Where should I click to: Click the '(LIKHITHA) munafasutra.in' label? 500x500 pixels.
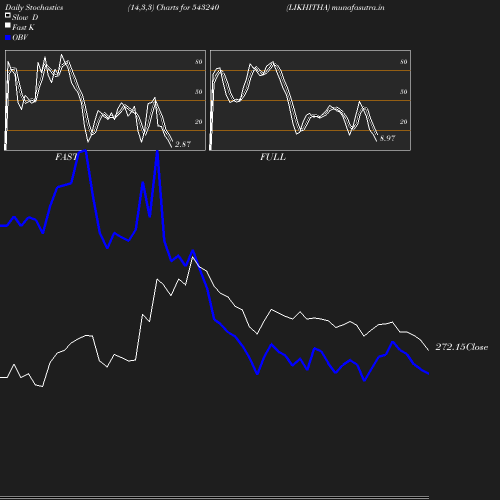335,7
